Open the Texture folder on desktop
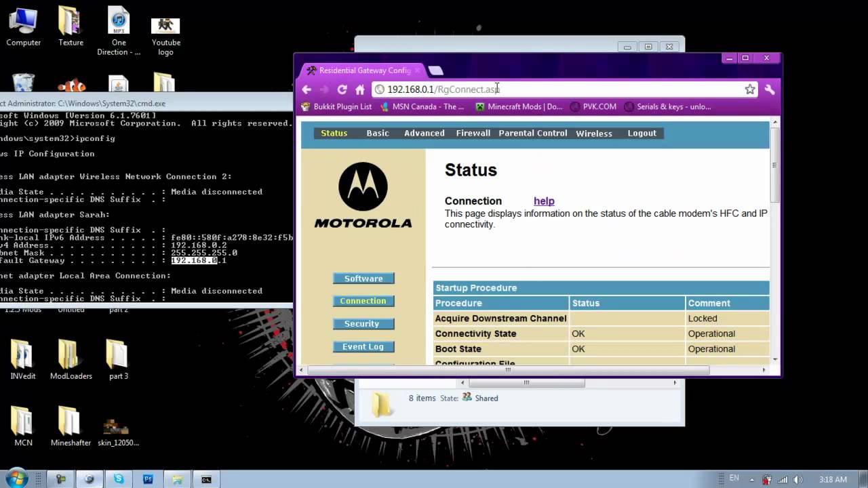 (71, 27)
